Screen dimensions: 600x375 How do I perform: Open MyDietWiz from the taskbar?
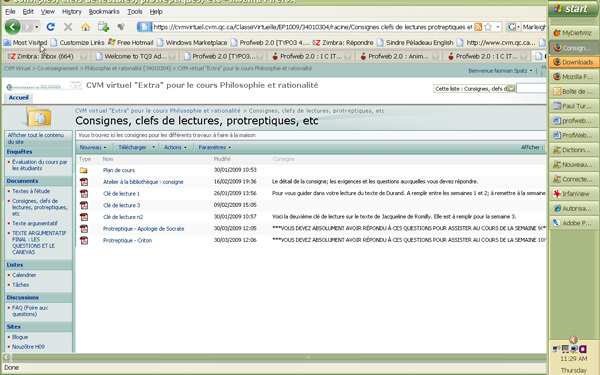[x=574, y=33]
